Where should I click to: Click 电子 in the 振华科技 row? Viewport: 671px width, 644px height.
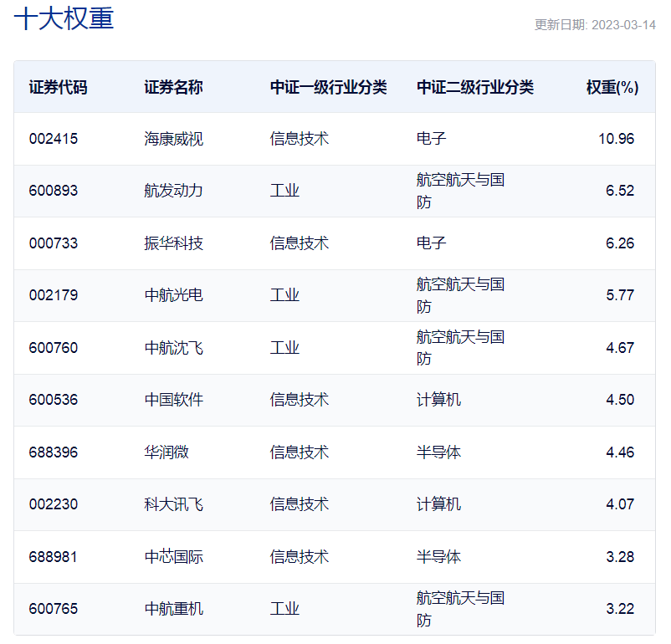click(x=432, y=243)
